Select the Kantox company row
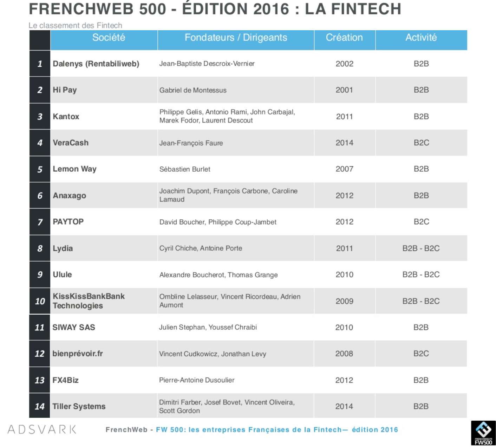This screenshot has height=448, width=496. [248, 117]
